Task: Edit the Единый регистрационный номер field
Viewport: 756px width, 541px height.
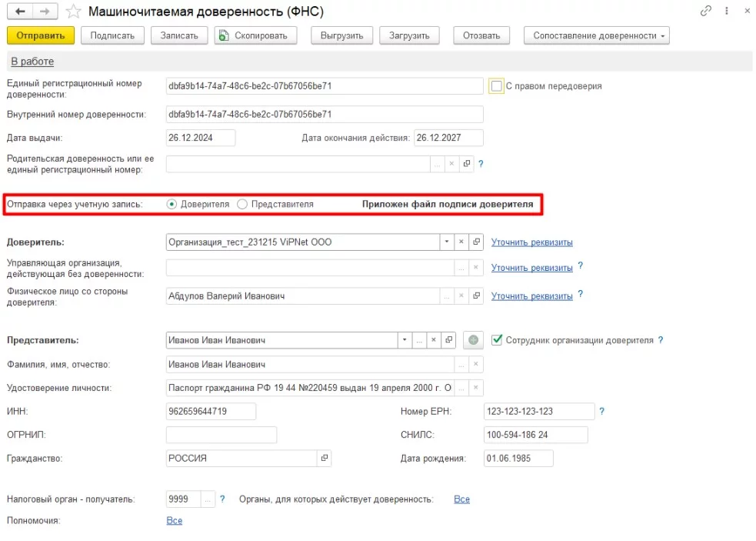Action: (325, 86)
